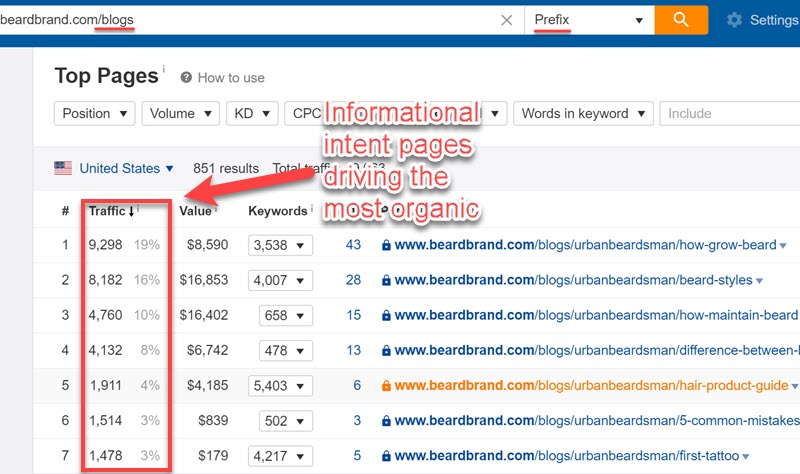Open the how-maintain-beard page link
The image size is (800, 474).
596,315
